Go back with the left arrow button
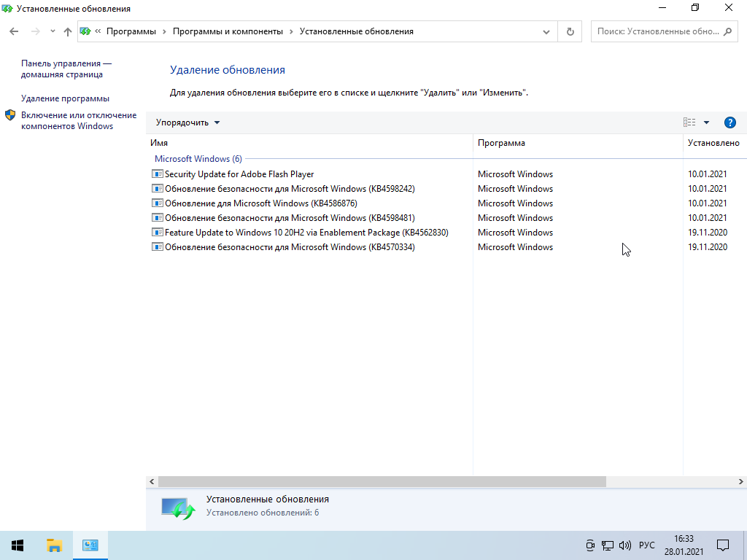 [x=14, y=31]
